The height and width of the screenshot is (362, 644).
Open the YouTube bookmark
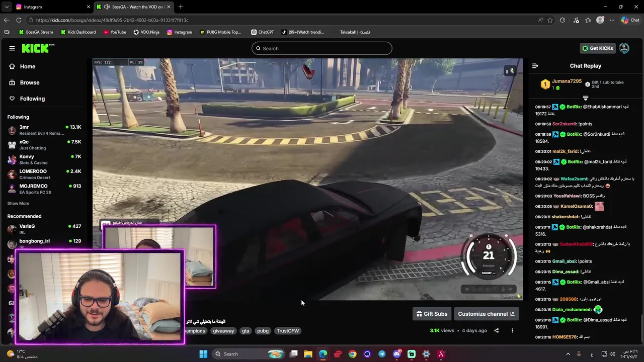tap(115, 32)
